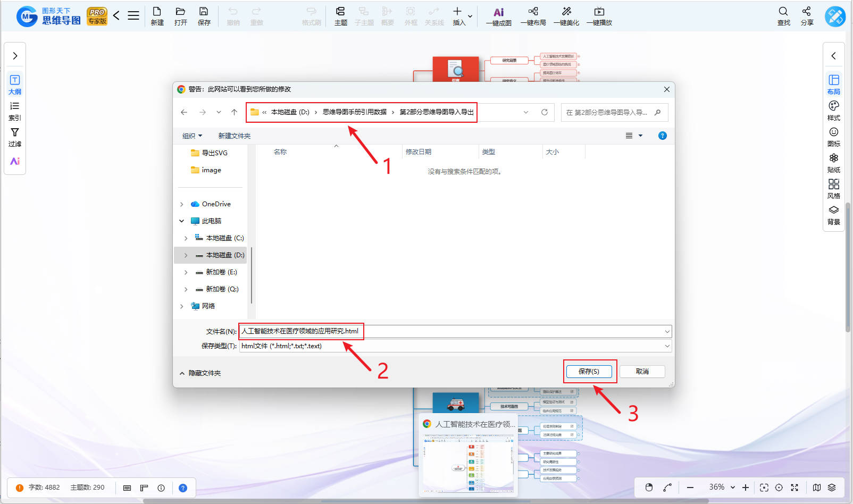This screenshot has height=504, width=853.
Task: Click the 格式刷 format painter
Action: point(311,16)
